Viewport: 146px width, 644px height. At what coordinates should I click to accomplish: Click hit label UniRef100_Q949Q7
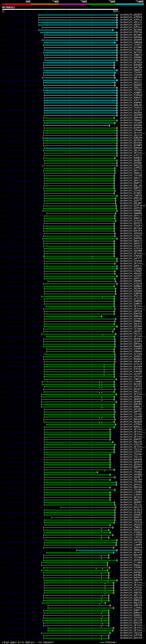tap(131, 60)
